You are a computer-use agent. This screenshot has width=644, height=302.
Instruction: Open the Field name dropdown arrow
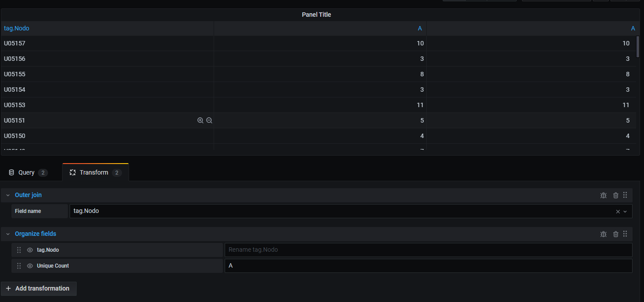tap(625, 212)
